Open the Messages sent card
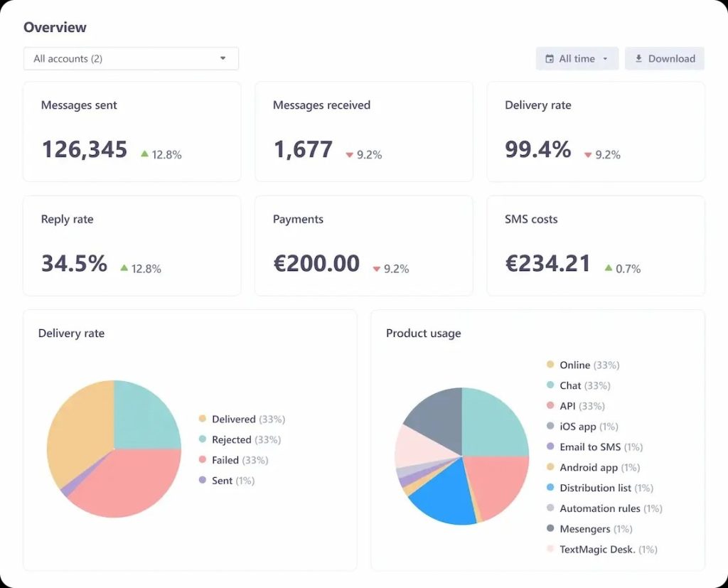The image size is (728, 588). pyautogui.click(x=132, y=132)
